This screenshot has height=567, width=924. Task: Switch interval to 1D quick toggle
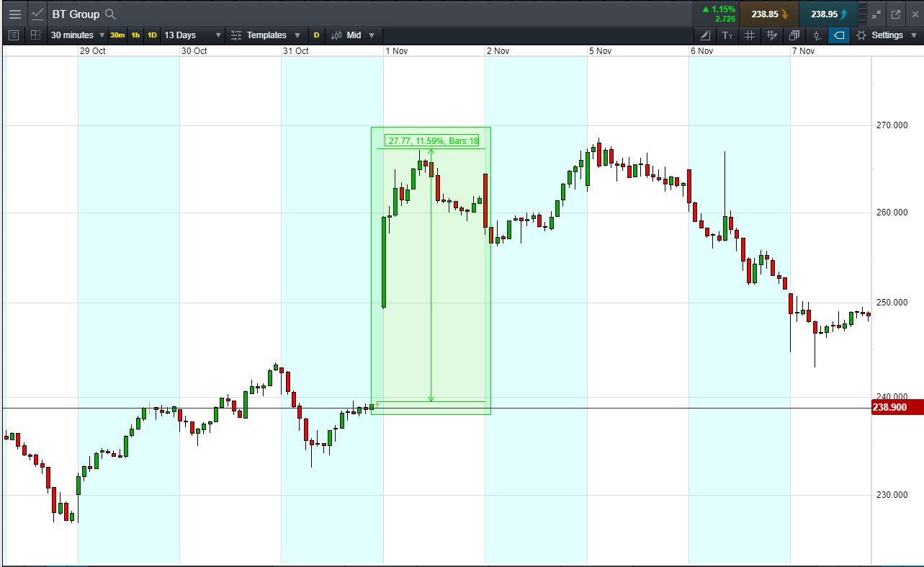tap(152, 35)
